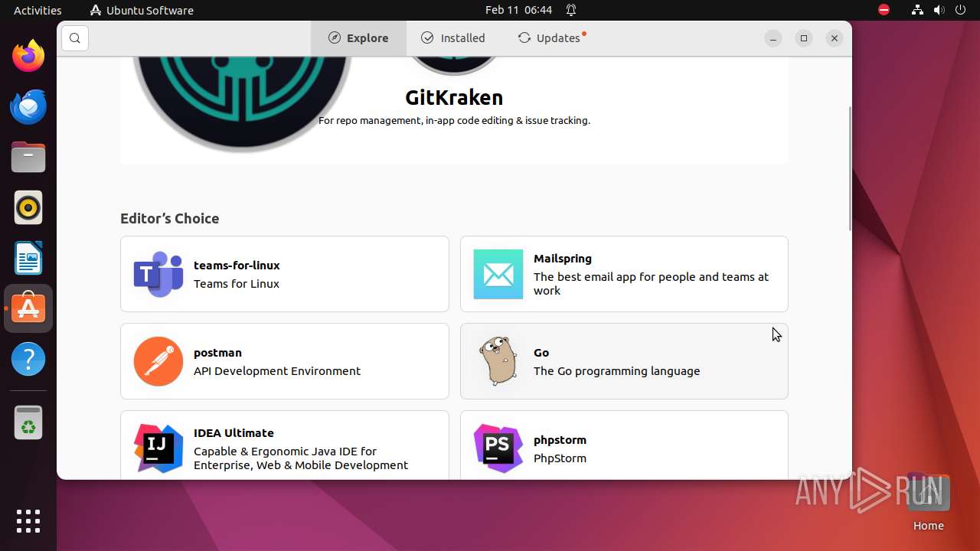
Task: Click the Editor's Choice heading
Action: [169, 218]
